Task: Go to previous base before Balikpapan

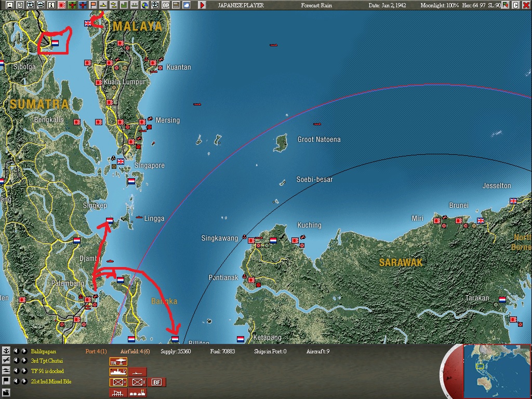Action: pyautogui.click(x=16, y=351)
